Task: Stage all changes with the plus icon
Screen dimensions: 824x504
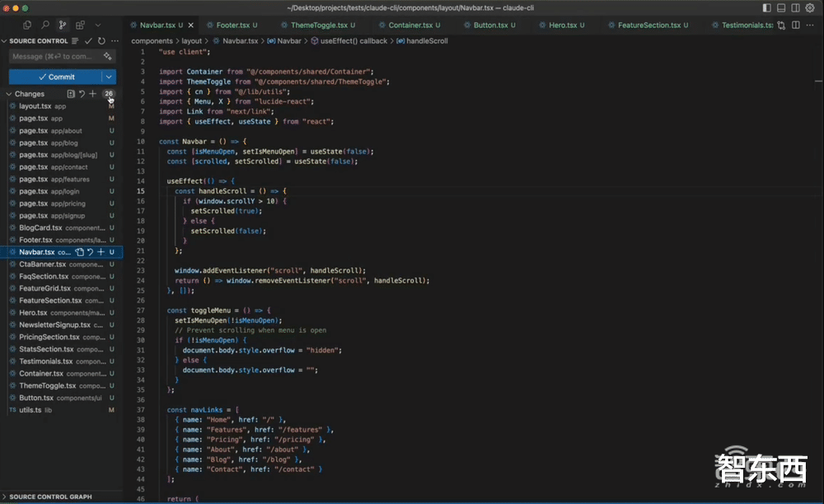Action: coord(93,94)
